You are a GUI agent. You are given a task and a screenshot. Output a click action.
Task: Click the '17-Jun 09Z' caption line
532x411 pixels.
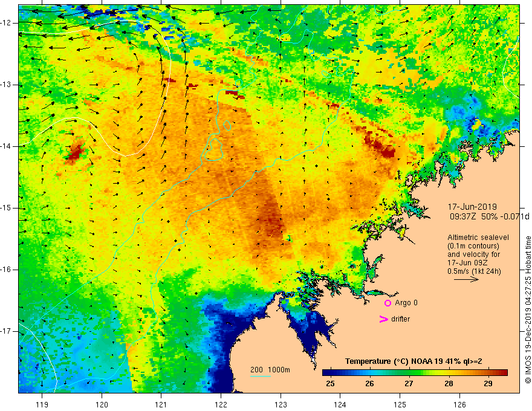coord(466,263)
